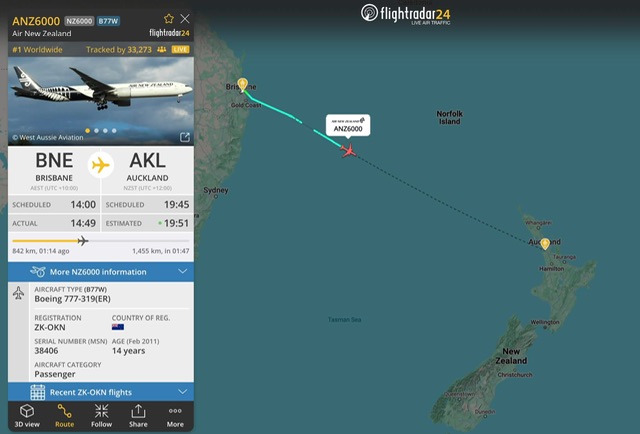Click the chevron beside Recent ZK-OKN flights

[182, 392]
